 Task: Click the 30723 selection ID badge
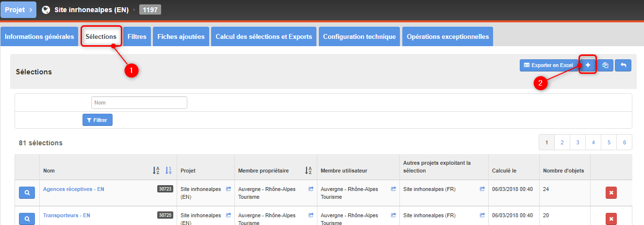tap(165, 189)
